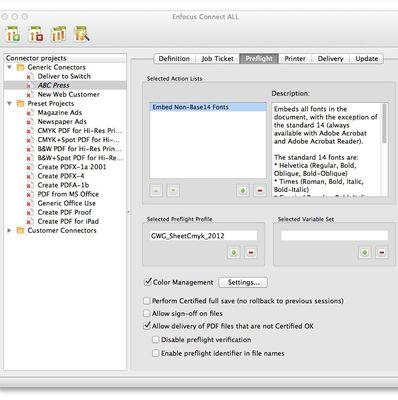Collapse the Preset Projects tree group
The image size is (398, 400).
point(10,104)
